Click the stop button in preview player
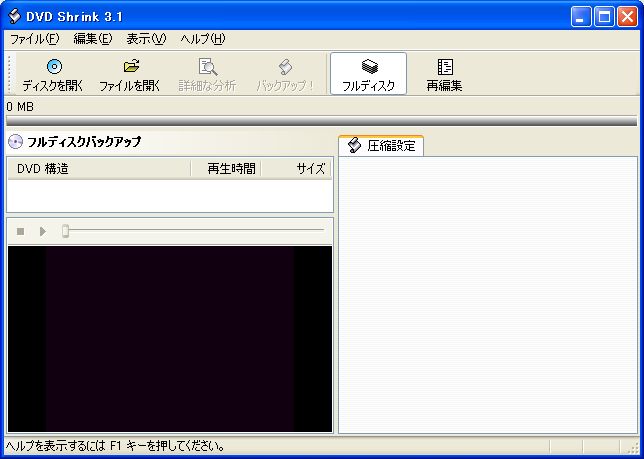Screen dimensions: 644x459 click(20, 232)
